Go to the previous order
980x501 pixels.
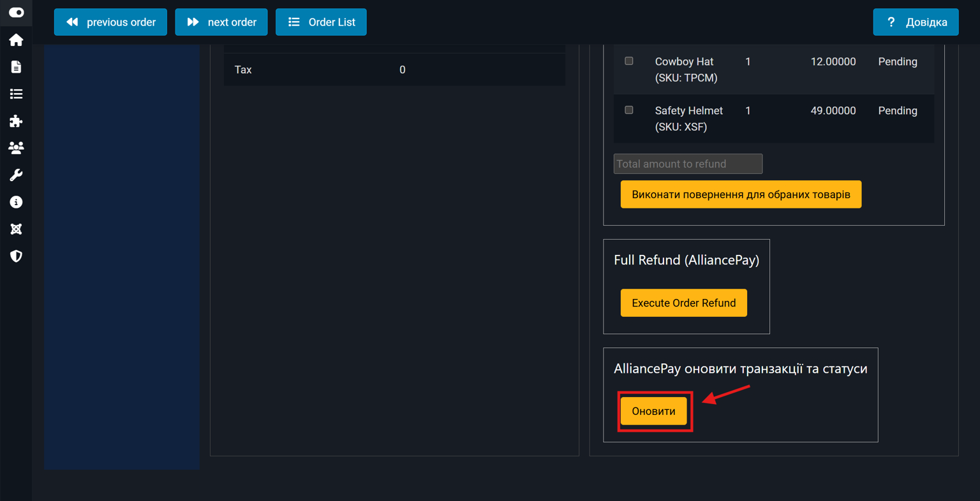110,22
